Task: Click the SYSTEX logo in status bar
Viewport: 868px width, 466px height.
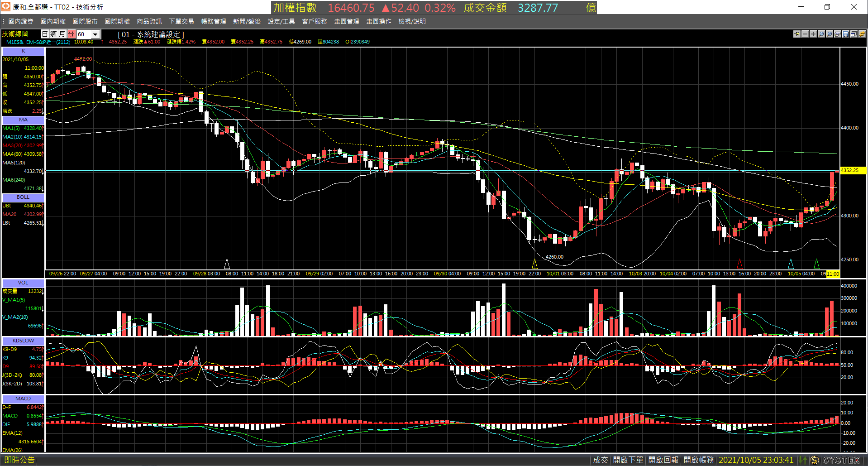Action: [841, 460]
